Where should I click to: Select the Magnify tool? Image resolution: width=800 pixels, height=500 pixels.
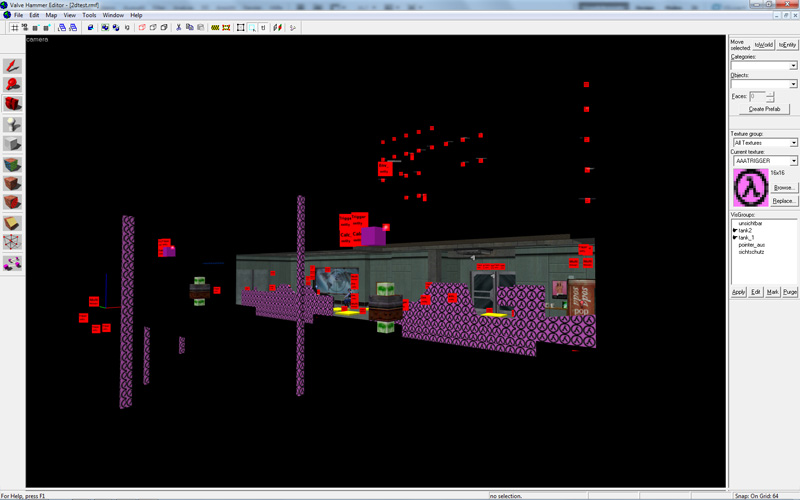pos(12,85)
